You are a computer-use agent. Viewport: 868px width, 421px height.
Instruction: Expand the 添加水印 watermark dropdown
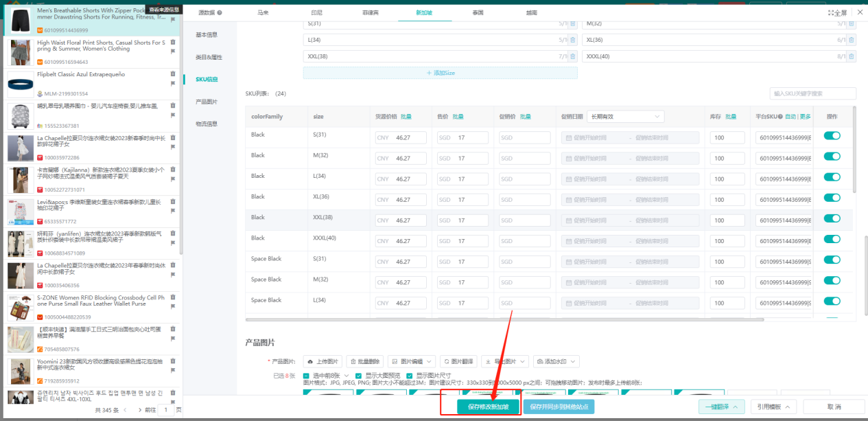tap(556, 361)
